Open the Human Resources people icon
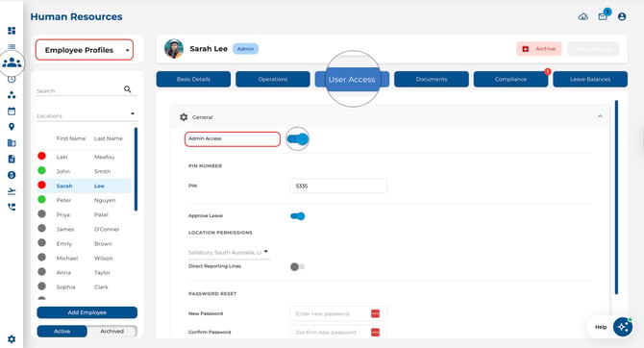Screen dimensions: 644x348 click(12, 62)
